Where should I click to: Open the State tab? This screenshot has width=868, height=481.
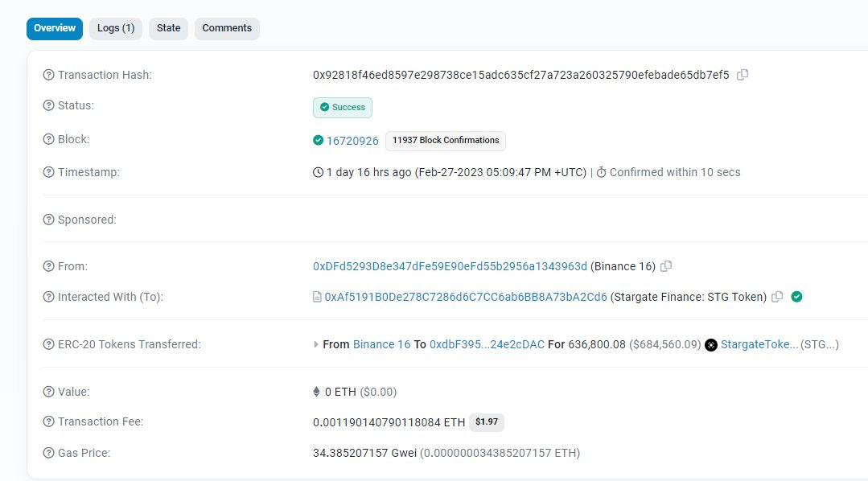[x=168, y=28]
